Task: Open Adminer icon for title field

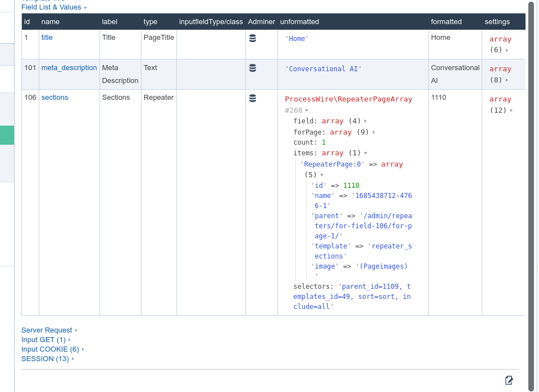Action: pos(253,38)
